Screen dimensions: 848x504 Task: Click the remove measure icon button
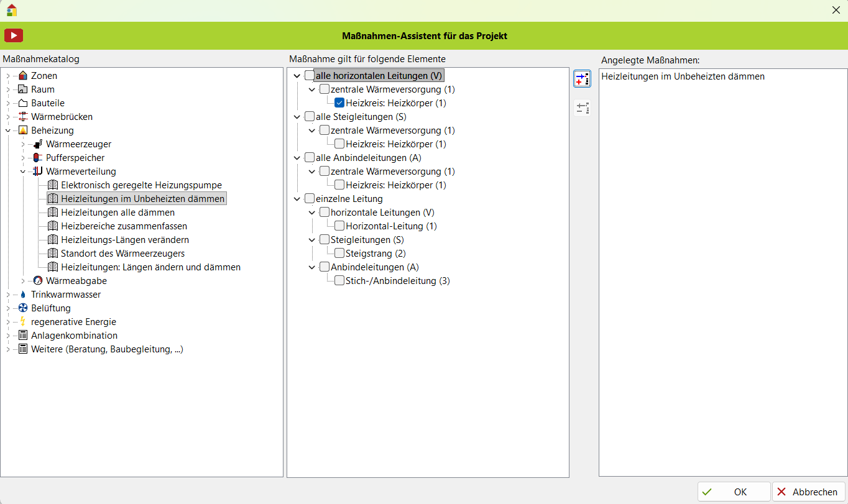[582, 108]
